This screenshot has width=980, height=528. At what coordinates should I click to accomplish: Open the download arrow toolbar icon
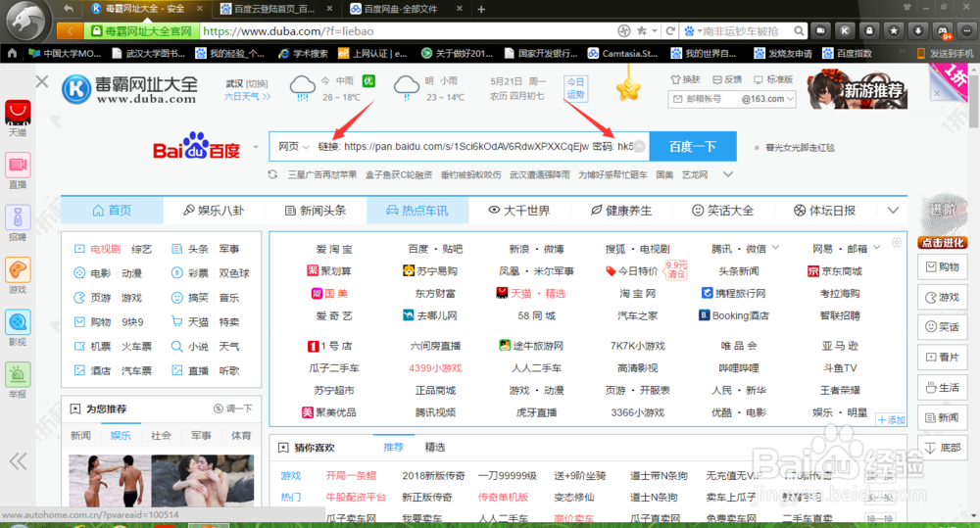click(917, 30)
